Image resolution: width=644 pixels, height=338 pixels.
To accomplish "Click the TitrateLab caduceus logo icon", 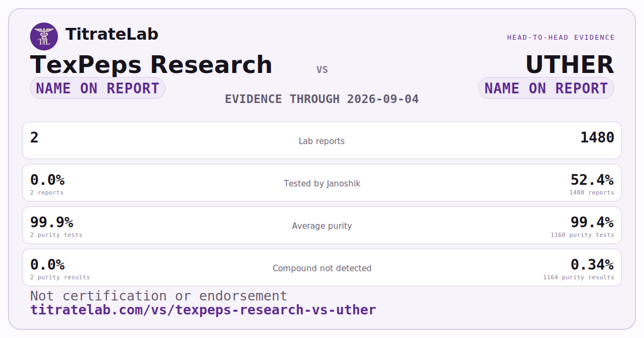I will pos(44,36).
